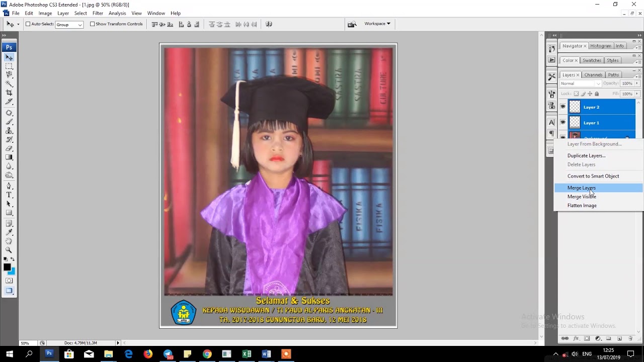The width and height of the screenshot is (644, 362).
Task: Hide Layer 2 with eye icon
Action: (x=563, y=107)
